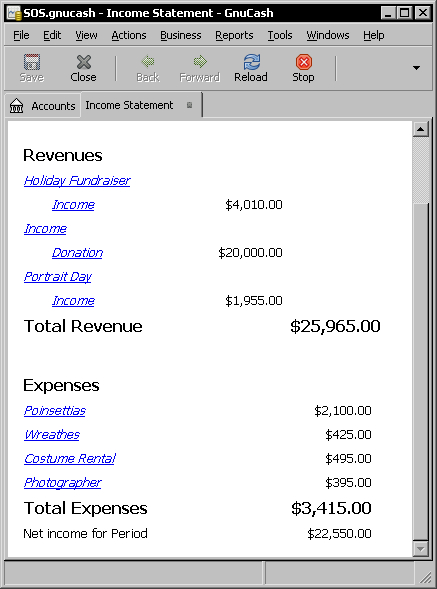Reload the Income Statement report
The height and width of the screenshot is (589, 437).
click(251, 62)
